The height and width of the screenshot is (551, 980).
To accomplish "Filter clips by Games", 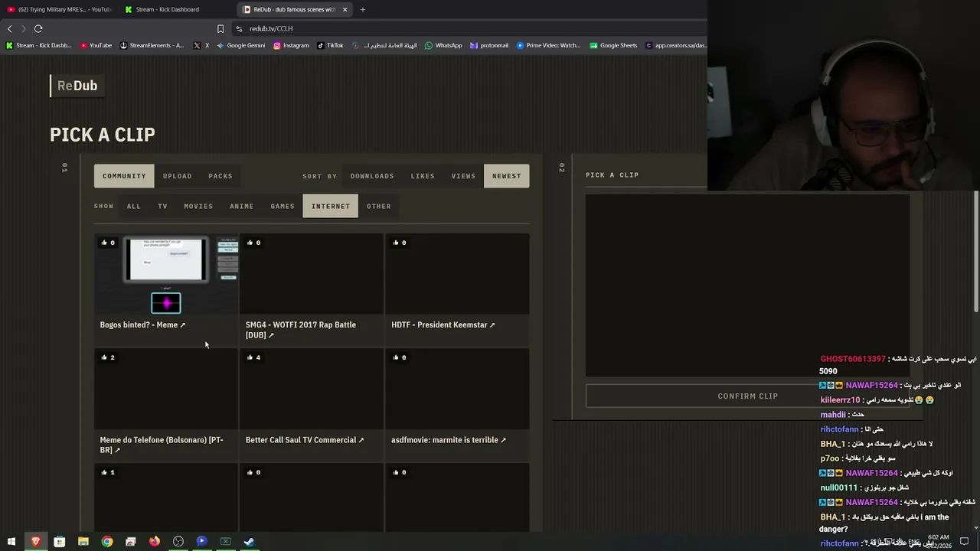I will pyautogui.click(x=283, y=206).
